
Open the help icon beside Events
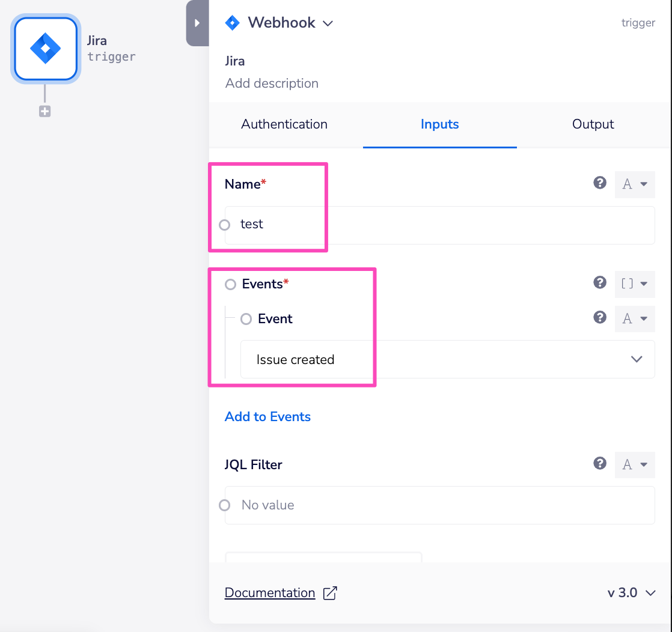coord(600,282)
